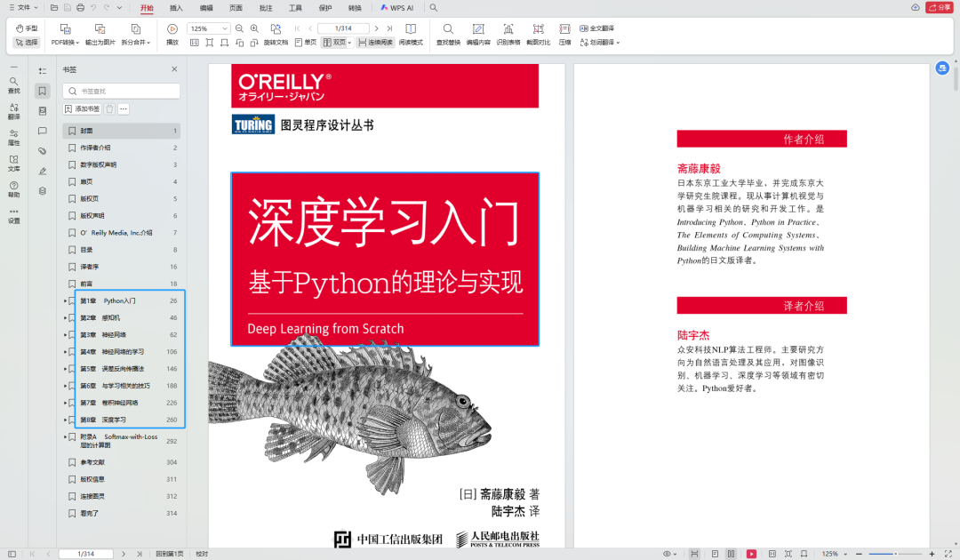
Task: Enter fullscreen from status bar corner icon
Action: pyautogui.click(x=948, y=554)
